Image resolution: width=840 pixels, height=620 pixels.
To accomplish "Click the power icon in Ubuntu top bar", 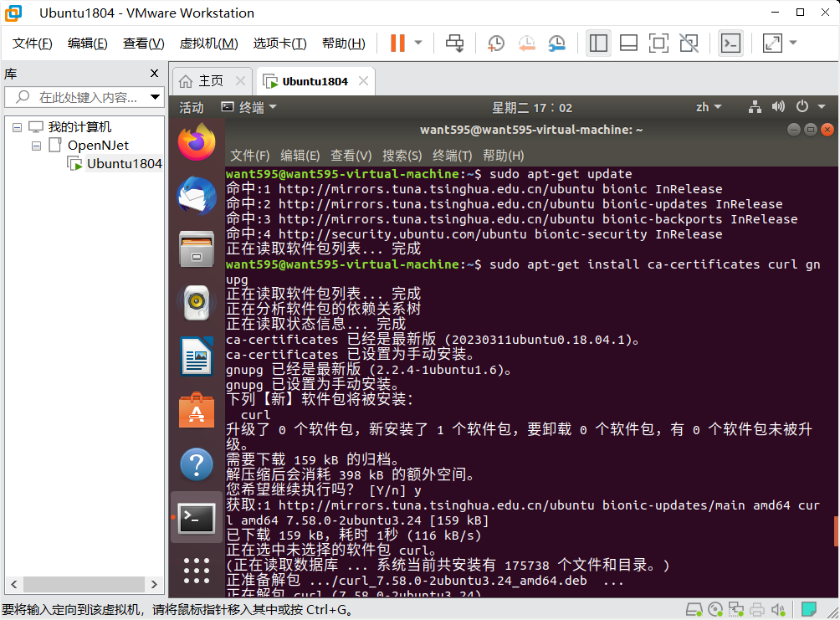I will coord(802,106).
